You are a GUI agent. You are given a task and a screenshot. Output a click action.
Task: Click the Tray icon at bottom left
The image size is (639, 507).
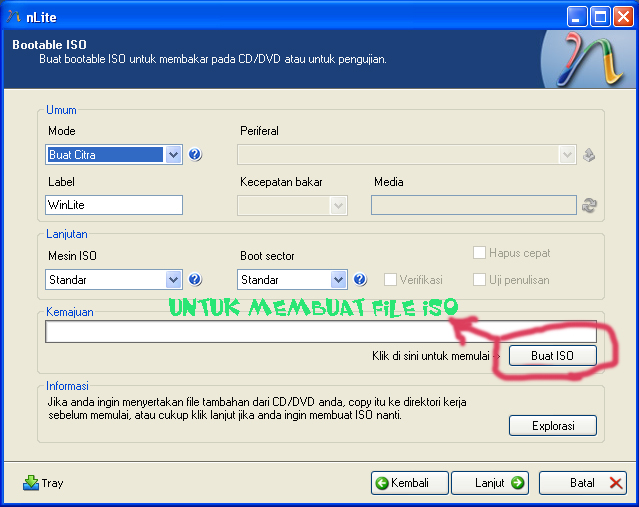[x=31, y=483]
